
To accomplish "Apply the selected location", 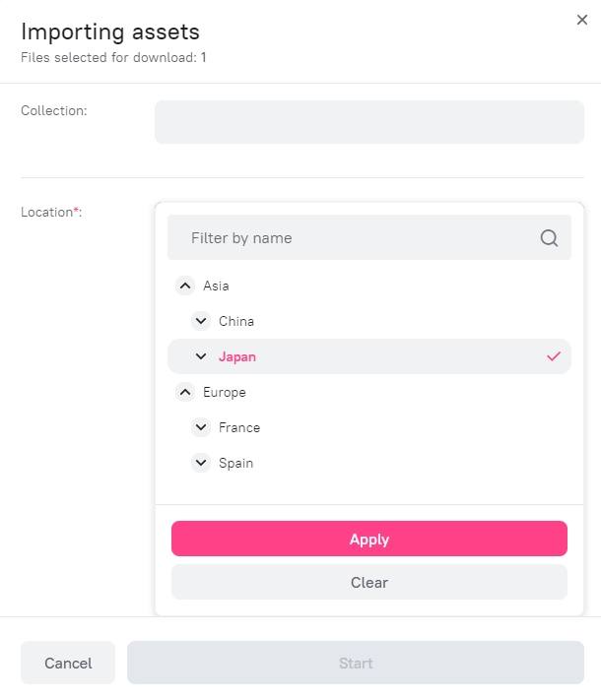I will click(x=369, y=539).
